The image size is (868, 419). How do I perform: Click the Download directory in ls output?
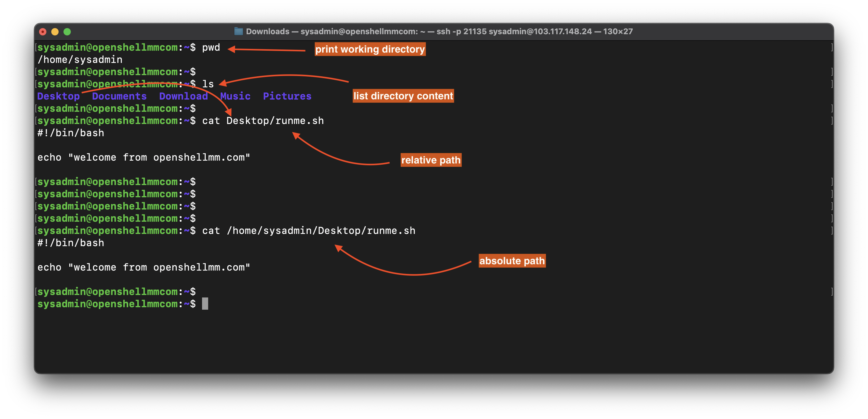[x=183, y=97]
